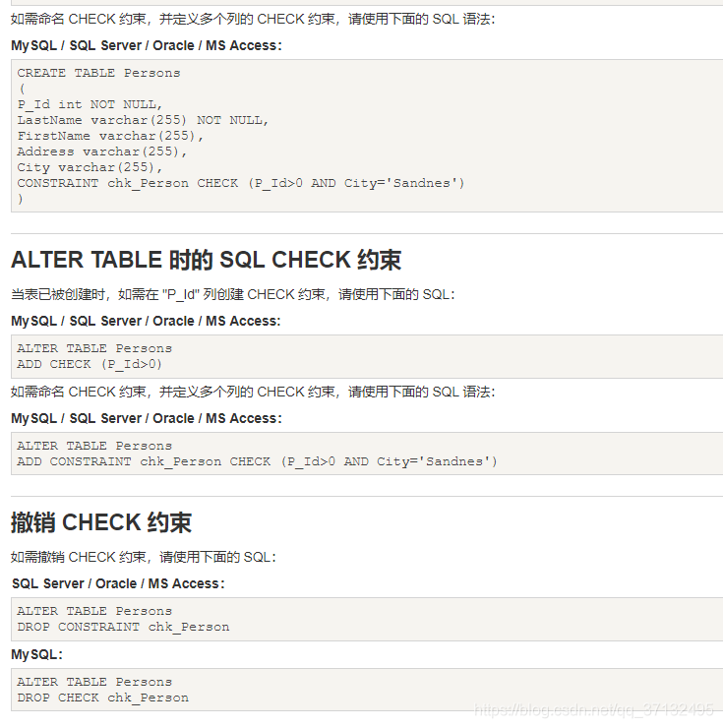The height and width of the screenshot is (728, 723).
Task: Click code line 'City varchar(255),'
Action: pyautogui.click(x=90, y=168)
